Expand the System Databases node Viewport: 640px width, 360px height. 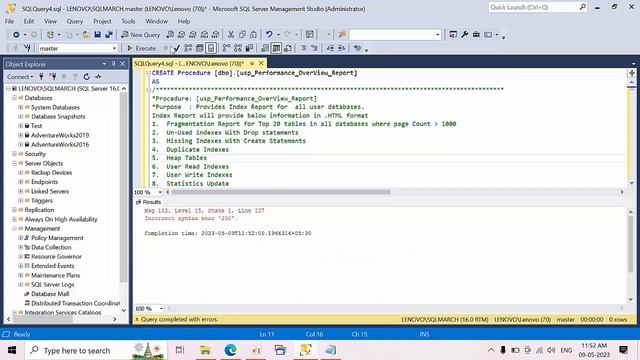click(x=20, y=107)
